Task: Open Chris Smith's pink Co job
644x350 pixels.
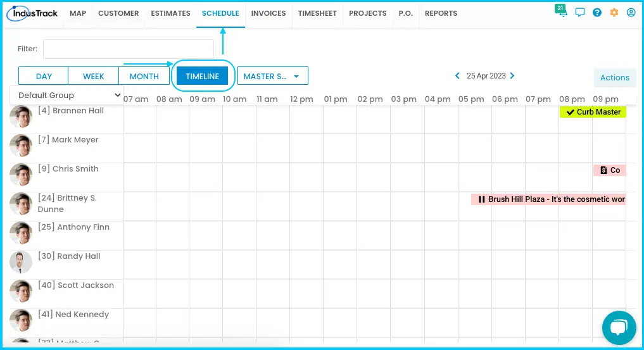Action: (610, 170)
